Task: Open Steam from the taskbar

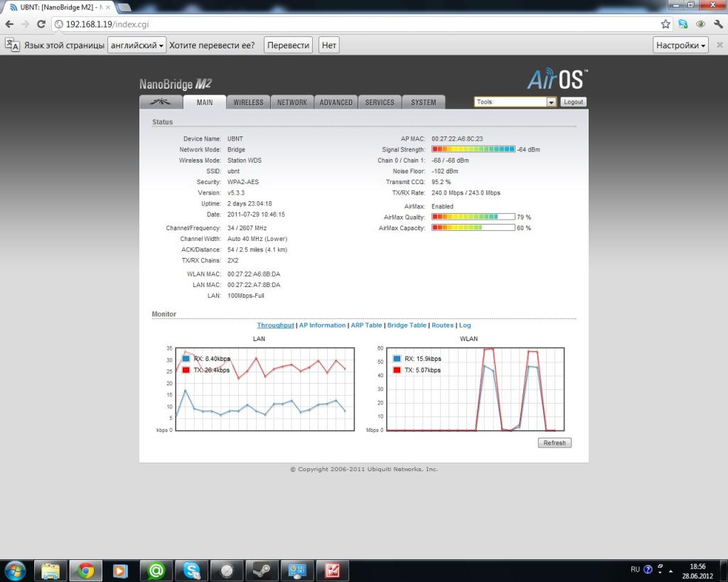Action: [262, 571]
